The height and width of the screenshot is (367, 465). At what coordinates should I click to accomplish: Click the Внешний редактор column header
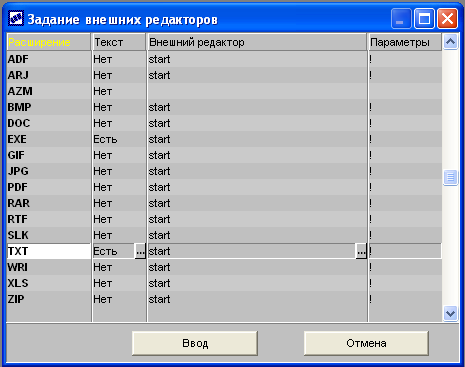[257, 42]
